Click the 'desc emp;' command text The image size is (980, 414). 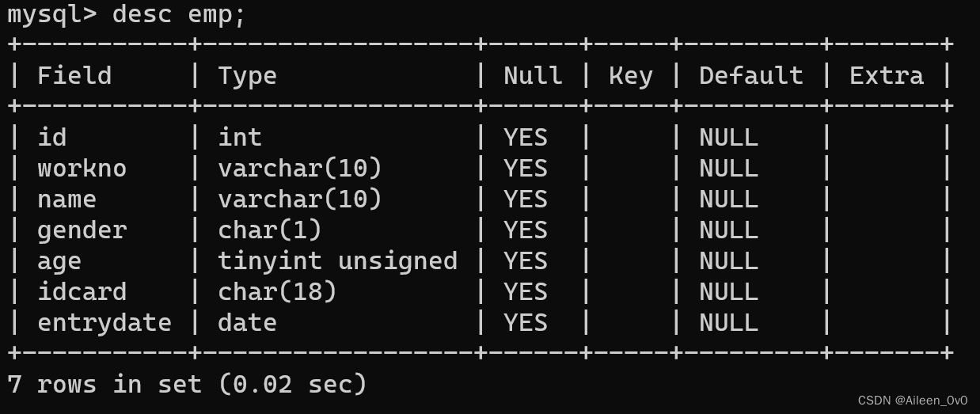[x=178, y=14]
